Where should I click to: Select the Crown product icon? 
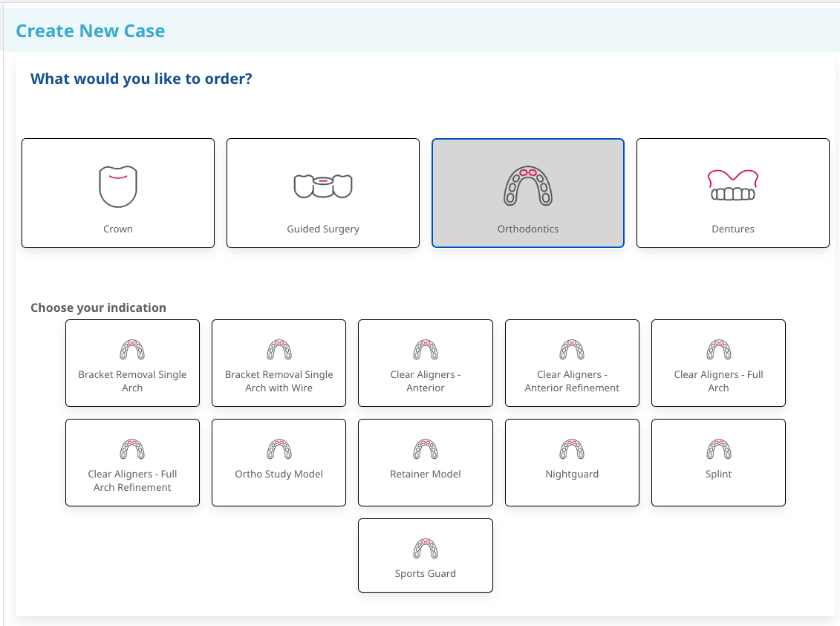tap(117, 186)
